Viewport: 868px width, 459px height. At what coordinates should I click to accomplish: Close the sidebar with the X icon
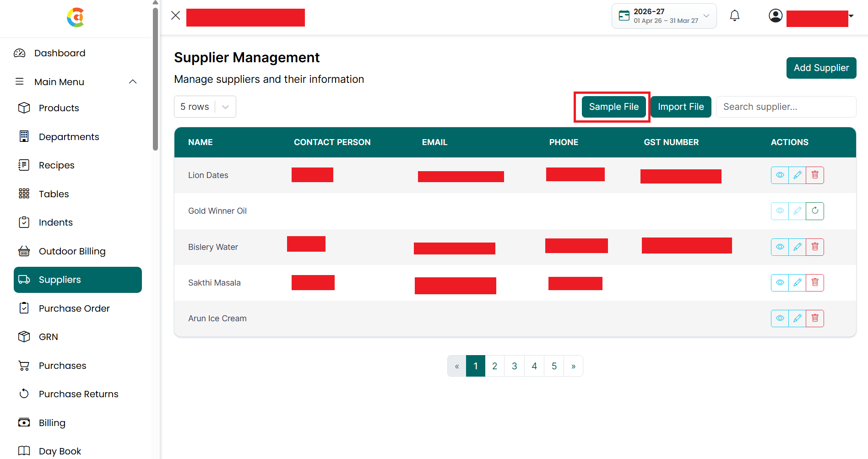pos(175,16)
